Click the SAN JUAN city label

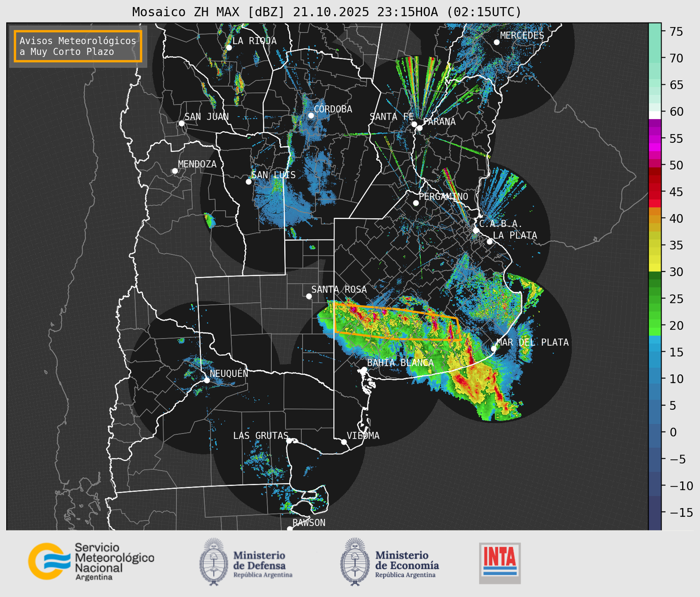tap(207, 117)
